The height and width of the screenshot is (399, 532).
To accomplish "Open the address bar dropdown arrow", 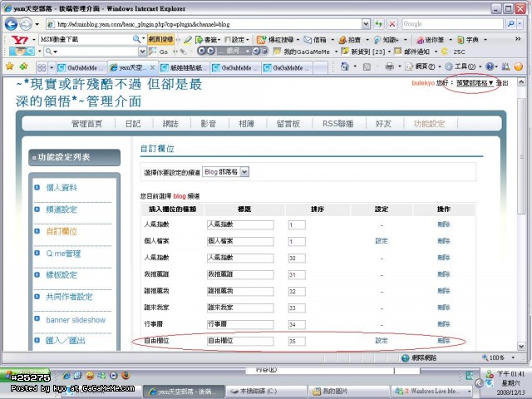I will pyautogui.click(x=366, y=24).
